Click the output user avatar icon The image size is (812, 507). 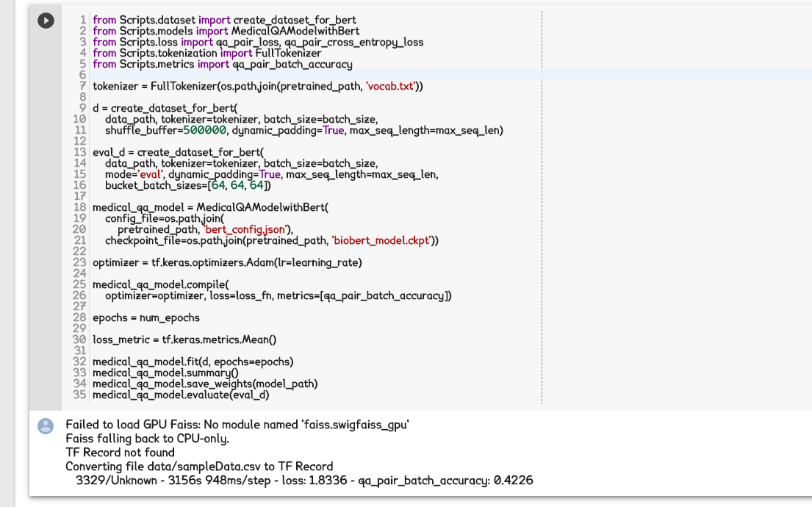click(x=46, y=426)
